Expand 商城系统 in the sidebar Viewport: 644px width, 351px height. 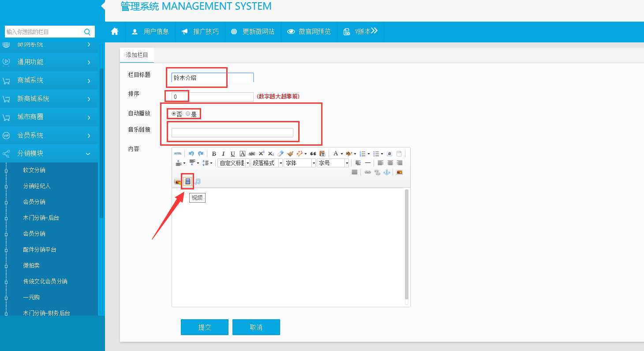49,80
